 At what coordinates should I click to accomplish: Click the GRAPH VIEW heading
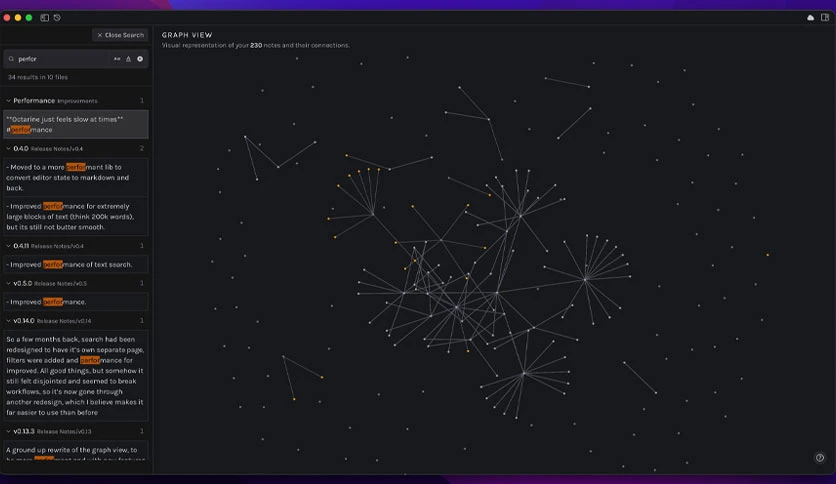[187, 35]
